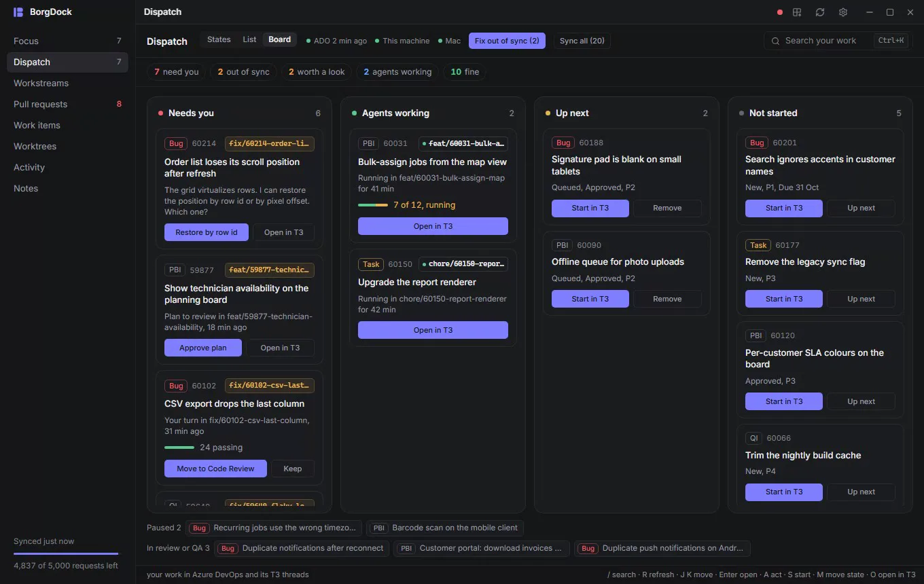Click the requests-left quota bar in the sidebar
Image resolution: width=924 pixels, height=584 pixels.
point(66,553)
